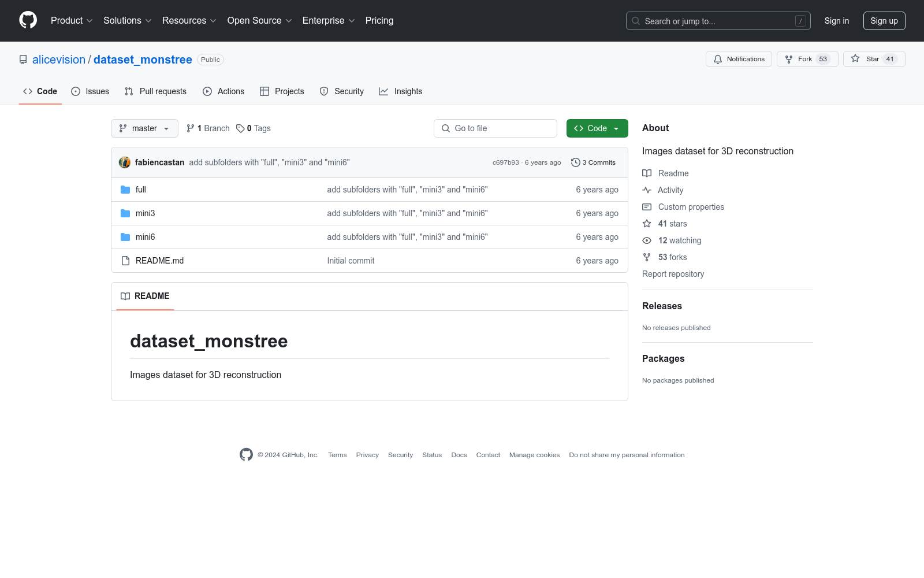Click the Pull requests icon
This screenshot has height=578, width=924.
pos(129,91)
